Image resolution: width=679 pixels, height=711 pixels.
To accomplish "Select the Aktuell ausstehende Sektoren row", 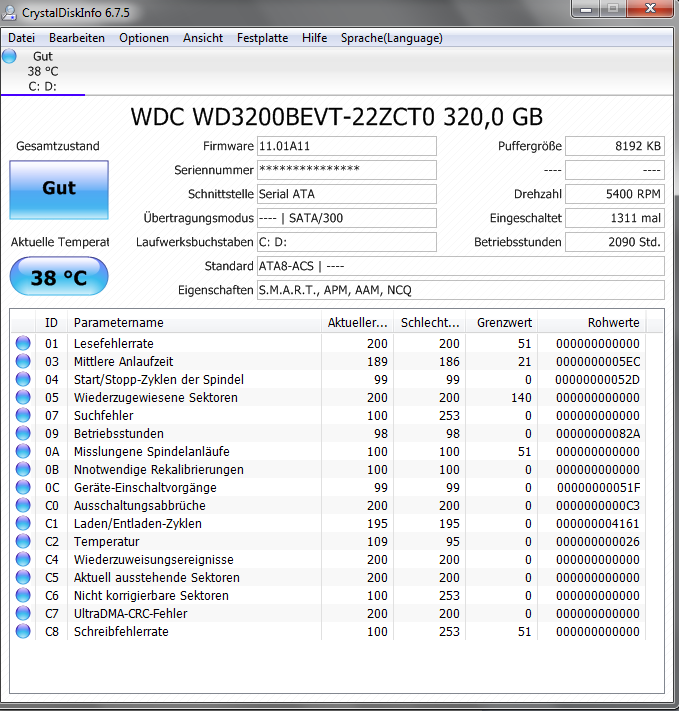I will click(x=329, y=577).
